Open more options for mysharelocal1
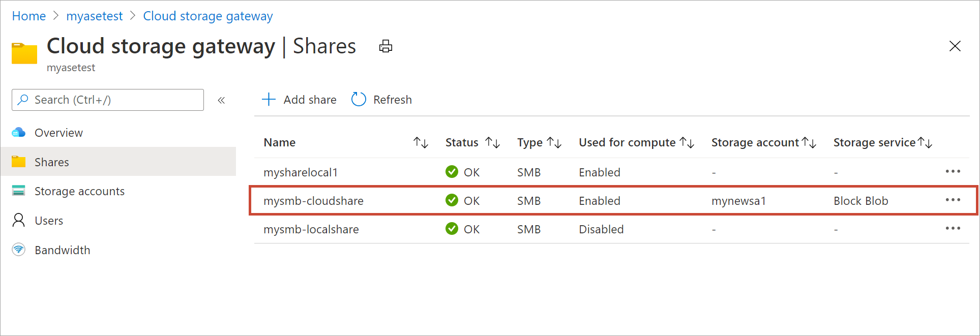The image size is (980, 336). coord(953,172)
